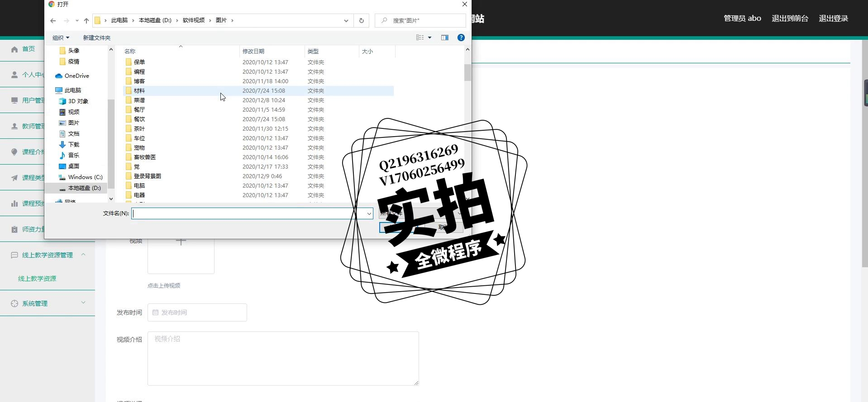Select the 头像 folder in navigation tree
The image size is (868, 402).
74,51
